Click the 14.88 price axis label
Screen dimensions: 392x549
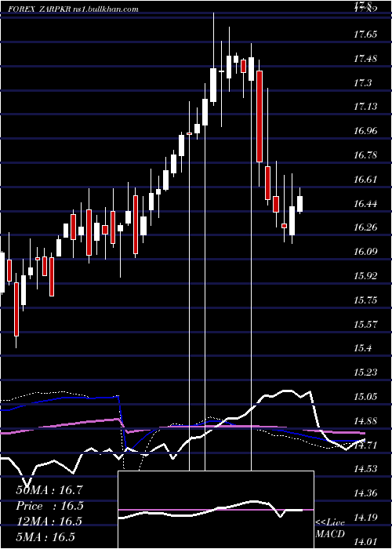(365, 421)
